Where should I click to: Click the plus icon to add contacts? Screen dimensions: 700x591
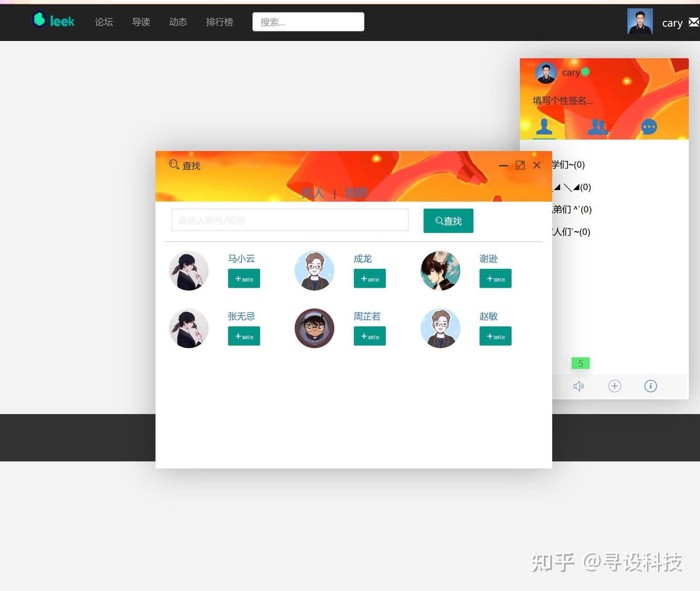[x=614, y=386]
